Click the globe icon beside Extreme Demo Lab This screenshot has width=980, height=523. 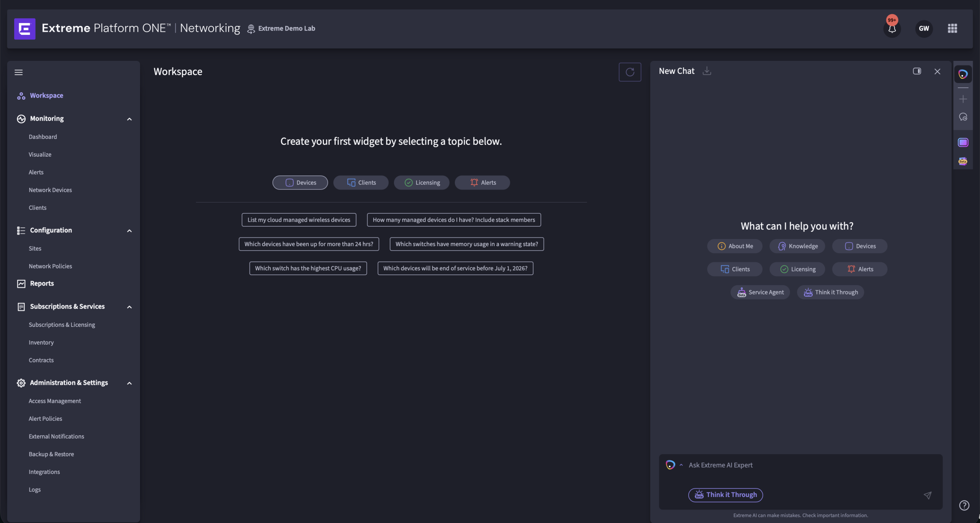click(x=251, y=29)
